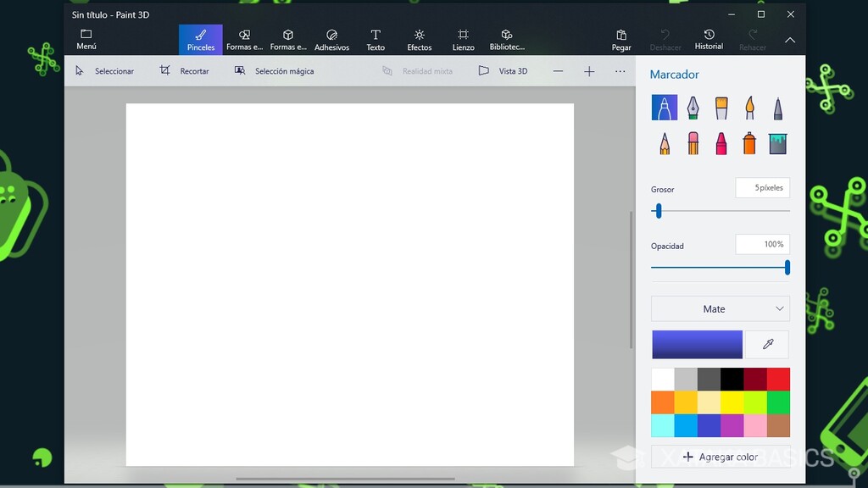The image size is (868, 488).
Task: Select the Crayón drawing tool
Action: (721, 142)
